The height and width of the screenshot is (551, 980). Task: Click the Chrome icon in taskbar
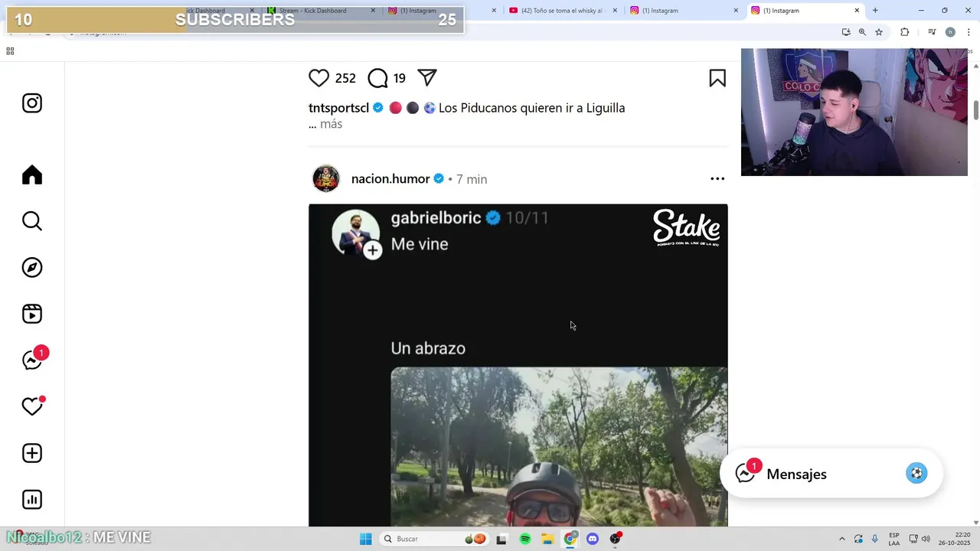[570, 539]
